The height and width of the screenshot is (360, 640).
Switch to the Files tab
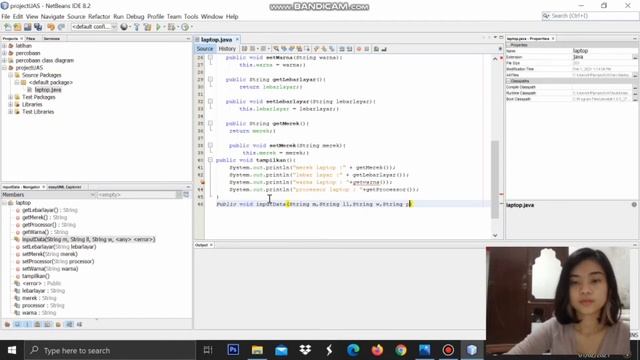(31, 38)
